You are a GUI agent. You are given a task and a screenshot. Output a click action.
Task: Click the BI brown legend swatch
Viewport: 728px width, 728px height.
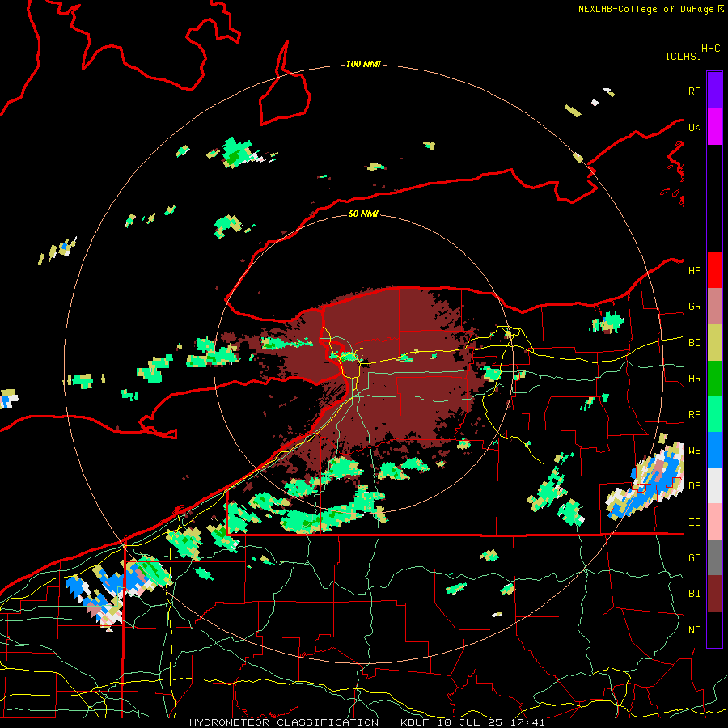click(714, 594)
